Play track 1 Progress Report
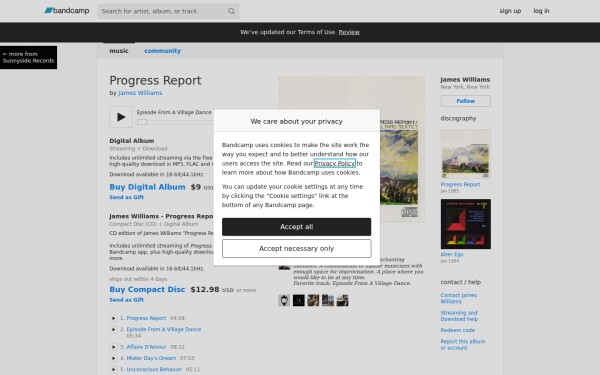600x375 pixels. (113, 318)
